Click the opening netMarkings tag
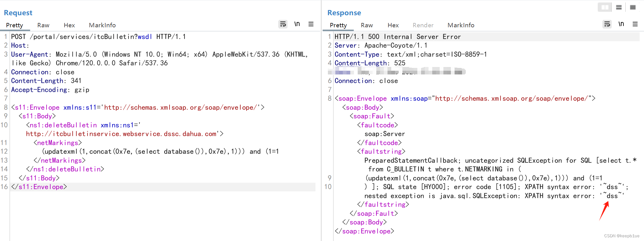The height and width of the screenshot is (241, 644). click(x=58, y=143)
